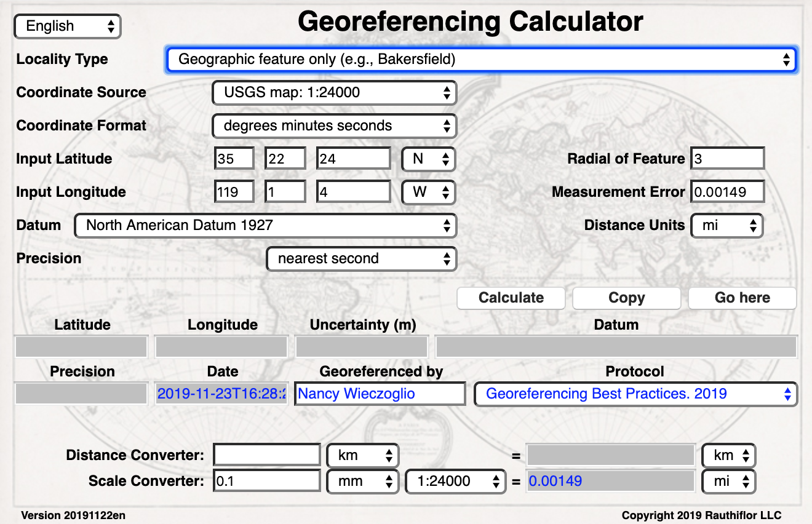Viewport: 812px width, 524px height.
Task: Click the Input Latitude degrees field
Action: [234, 159]
